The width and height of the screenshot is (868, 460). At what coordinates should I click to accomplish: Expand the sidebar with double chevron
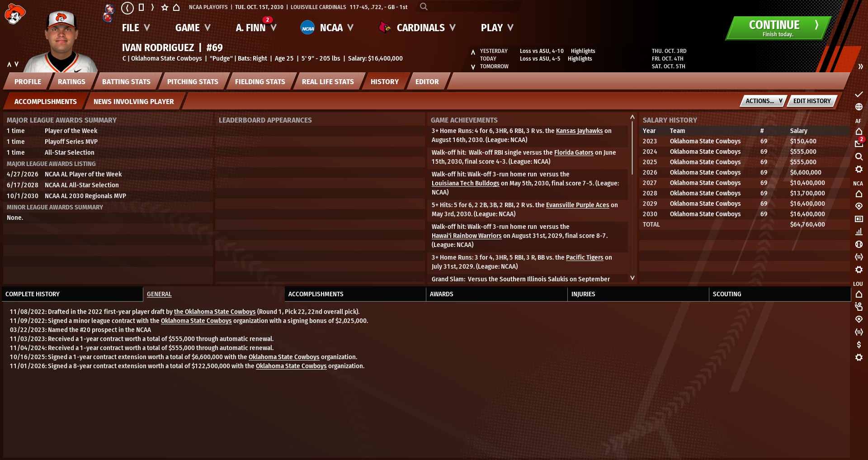pos(860,66)
